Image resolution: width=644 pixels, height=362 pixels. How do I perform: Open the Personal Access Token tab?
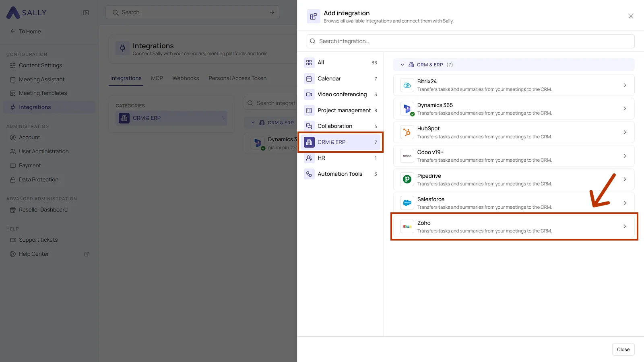click(x=237, y=78)
